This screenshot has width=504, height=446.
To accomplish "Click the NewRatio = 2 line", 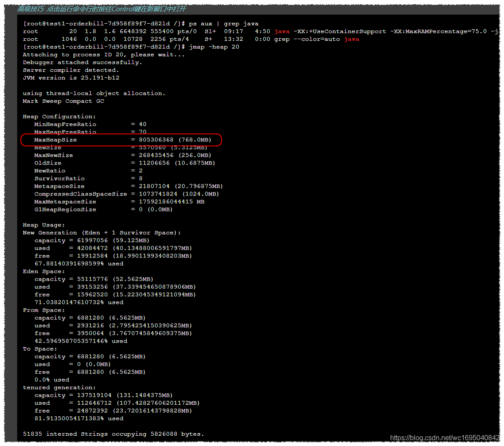I will 89,171.
